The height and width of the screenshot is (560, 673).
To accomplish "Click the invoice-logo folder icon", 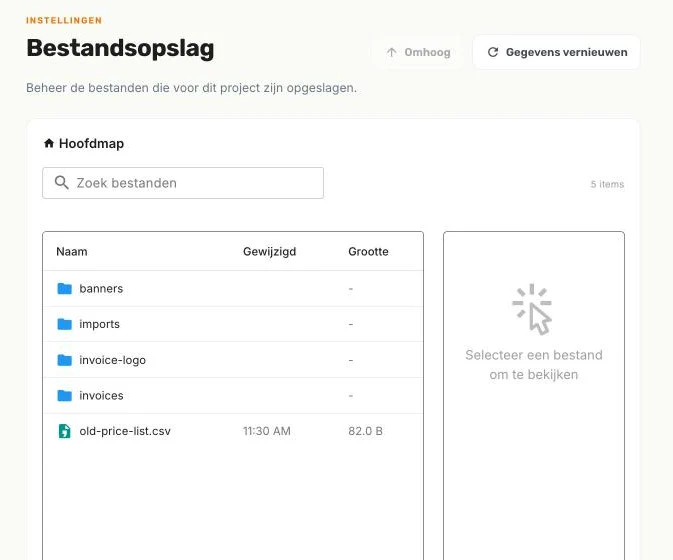I will click(x=64, y=360).
